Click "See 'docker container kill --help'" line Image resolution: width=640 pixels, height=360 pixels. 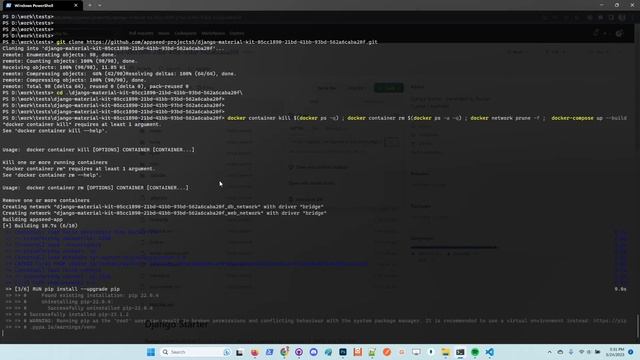click(55, 131)
